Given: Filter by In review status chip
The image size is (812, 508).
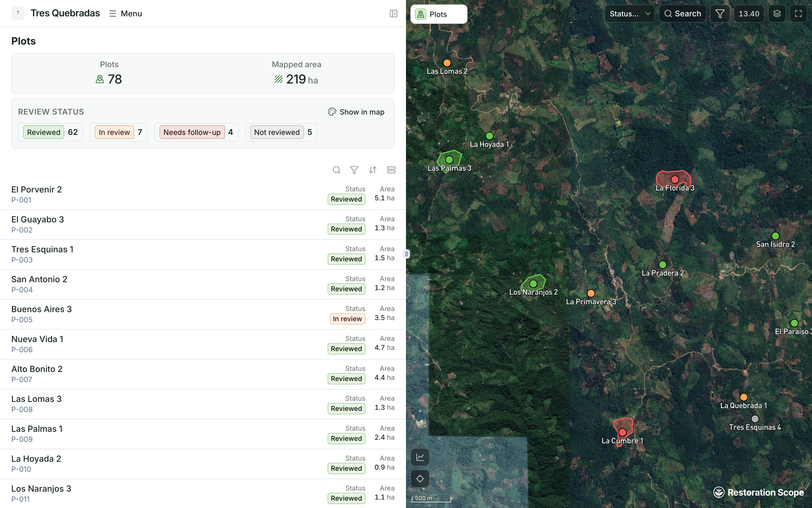Looking at the screenshot, I should coord(118,132).
